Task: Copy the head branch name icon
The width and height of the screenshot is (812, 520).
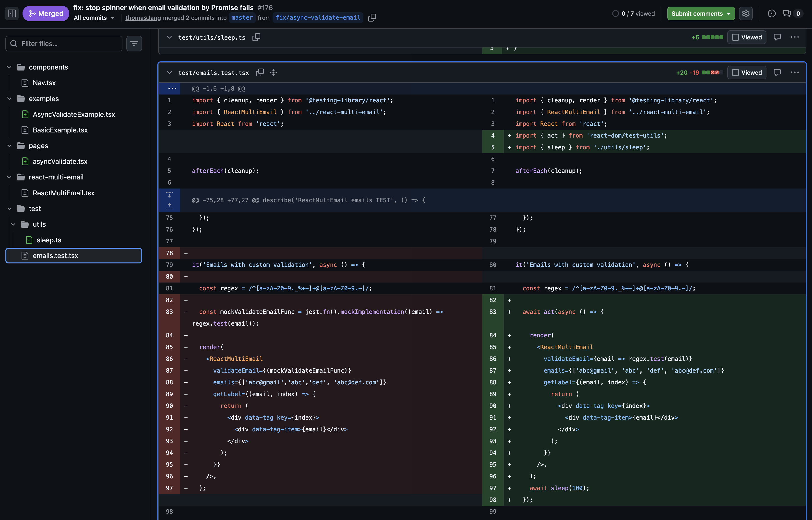Action: [372, 18]
